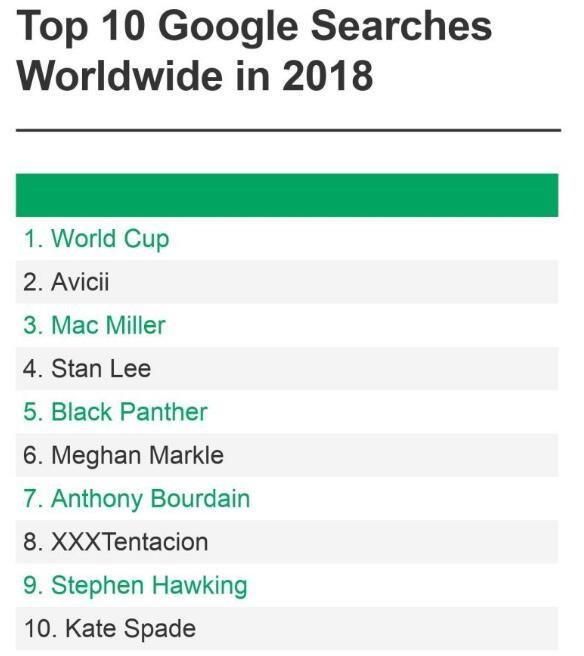The width and height of the screenshot is (584, 656).
Task: Choose the Meghan Markle row
Action: [287, 456]
